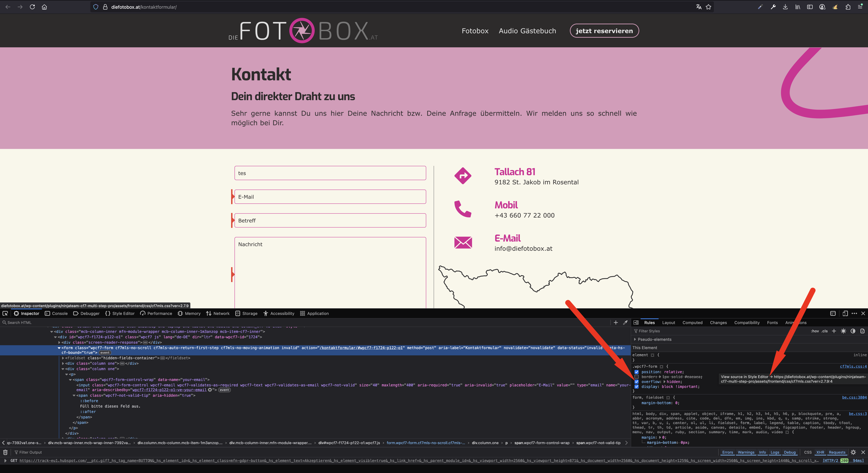
Task: Reload the current page
Action: tap(32, 7)
